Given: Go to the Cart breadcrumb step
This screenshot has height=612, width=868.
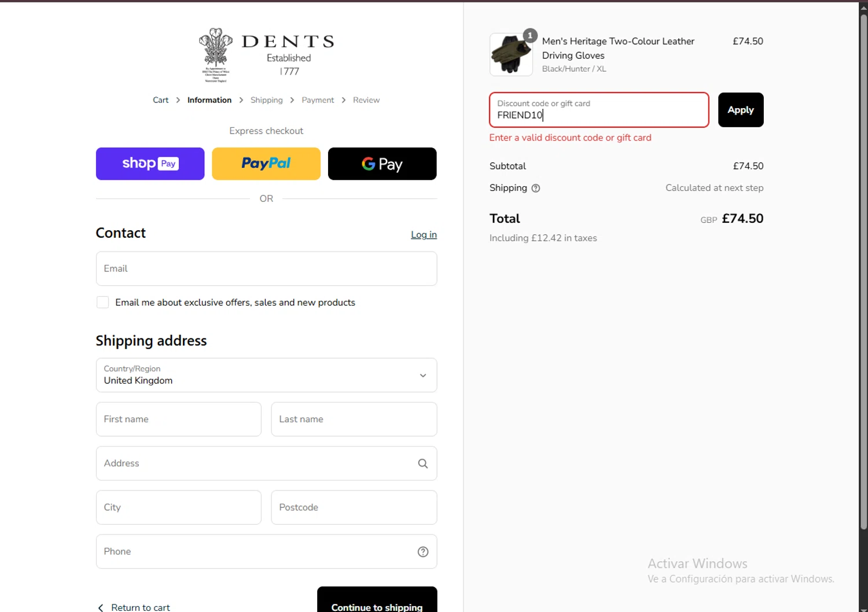Looking at the screenshot, I should point(160,100).
